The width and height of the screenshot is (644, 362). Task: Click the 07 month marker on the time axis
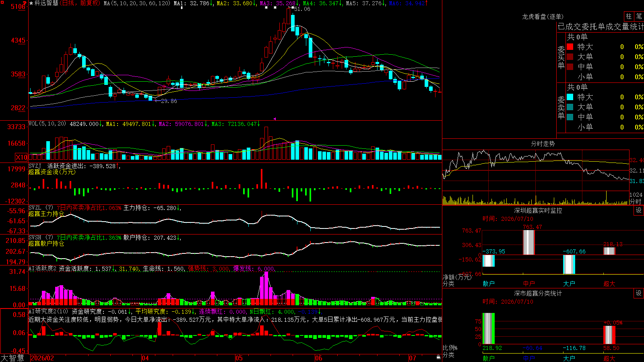pos(413,358)
